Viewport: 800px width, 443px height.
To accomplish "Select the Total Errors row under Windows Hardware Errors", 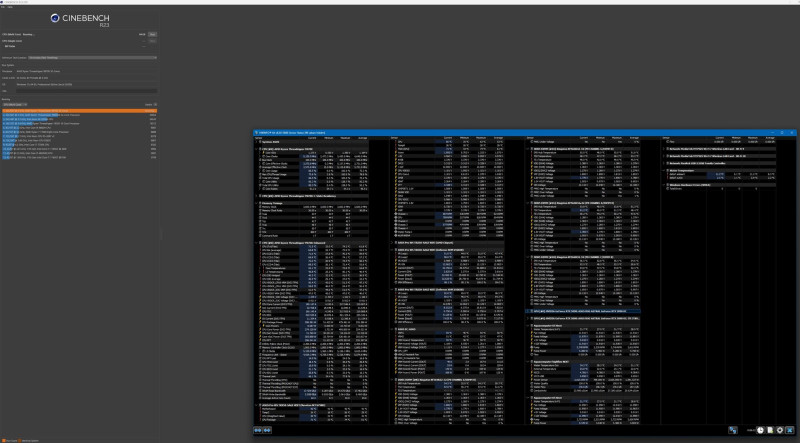I will tap(719, 188).
